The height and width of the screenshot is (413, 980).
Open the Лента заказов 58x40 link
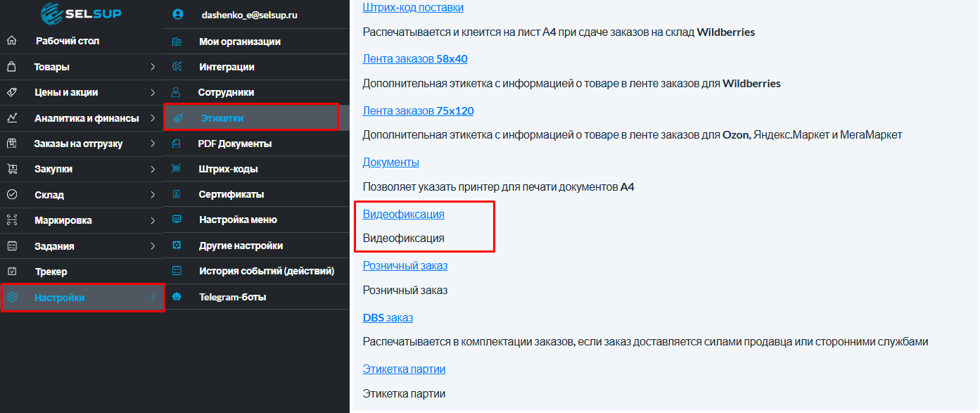415,59
